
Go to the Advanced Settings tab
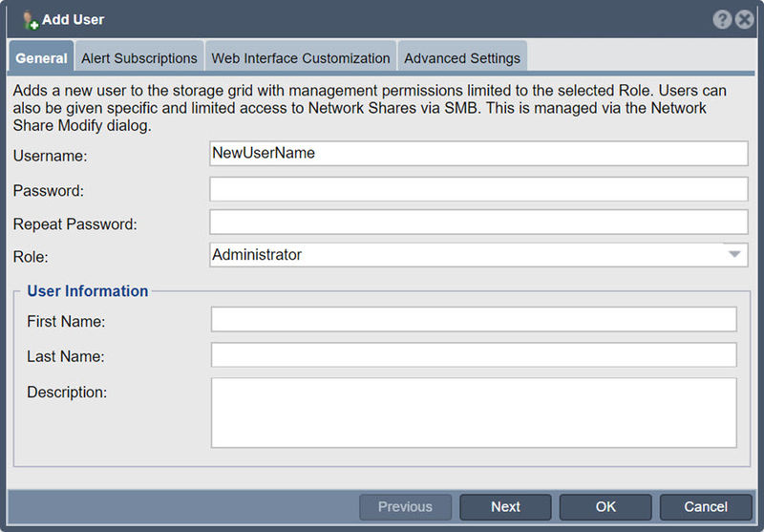point(462,58)
